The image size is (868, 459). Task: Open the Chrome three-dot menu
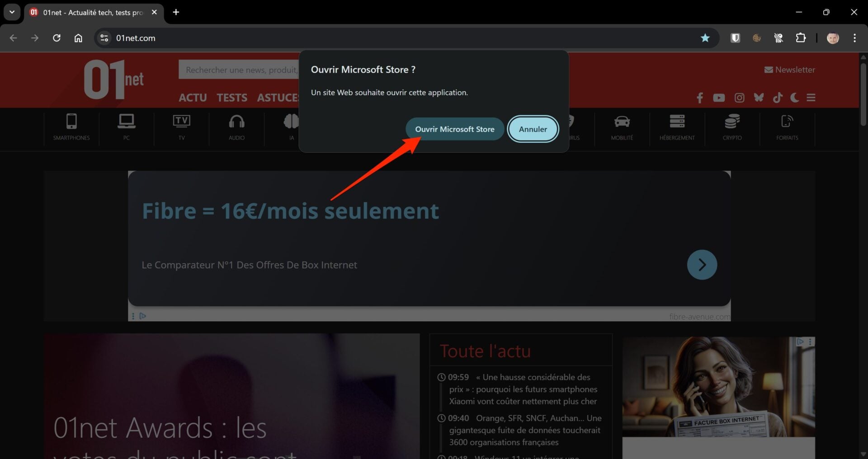(854, 38)
